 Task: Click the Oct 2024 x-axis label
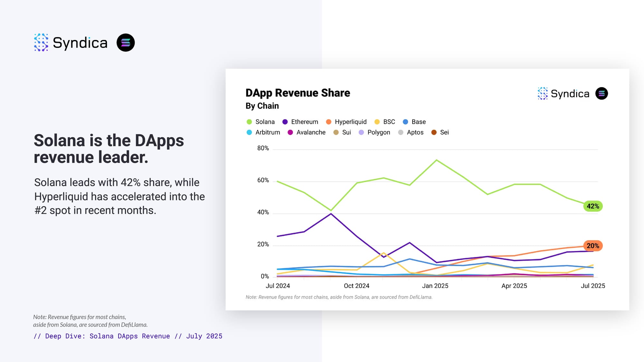click(356, 286)
